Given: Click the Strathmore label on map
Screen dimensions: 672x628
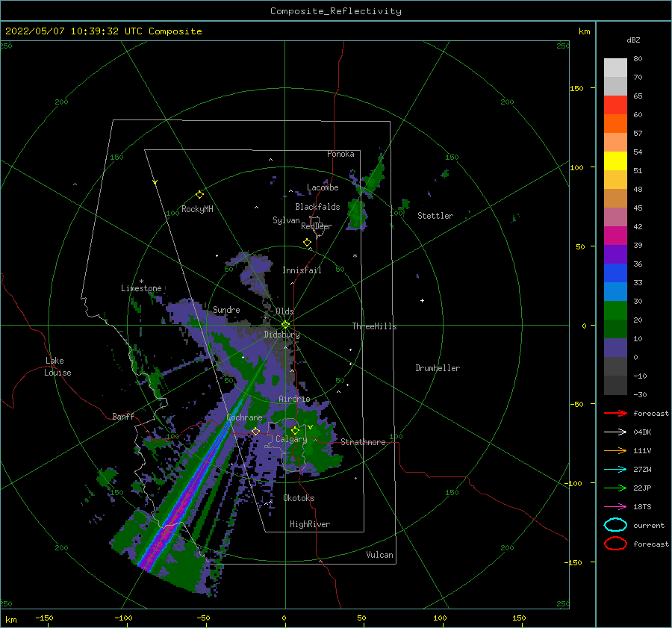Looking at the screenshot, I should point(363,442).
